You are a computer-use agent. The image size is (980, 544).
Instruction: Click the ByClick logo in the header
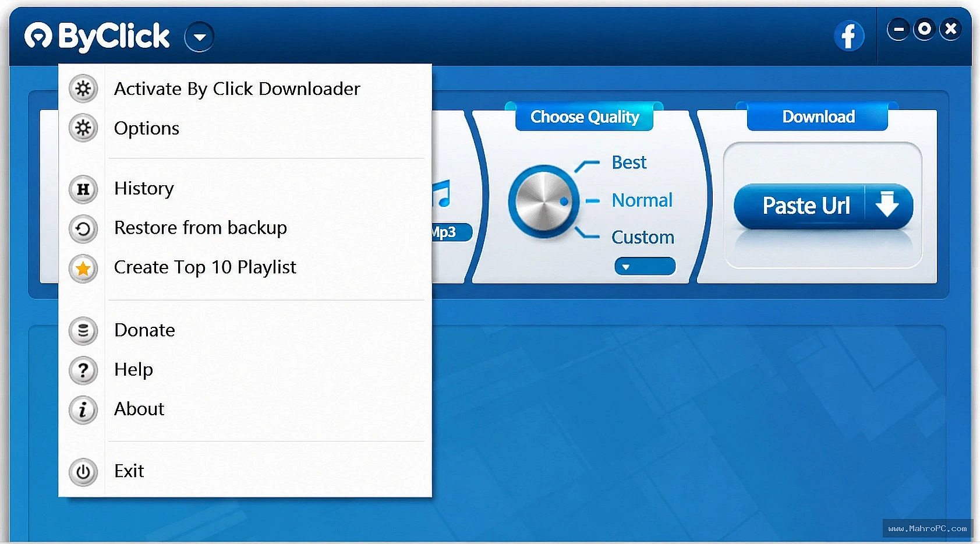97,36
